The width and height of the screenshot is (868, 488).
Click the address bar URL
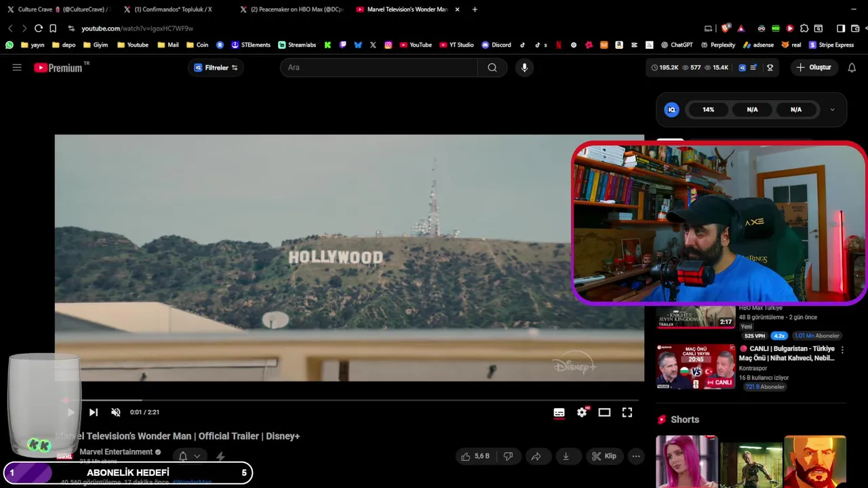click(138, 28)
